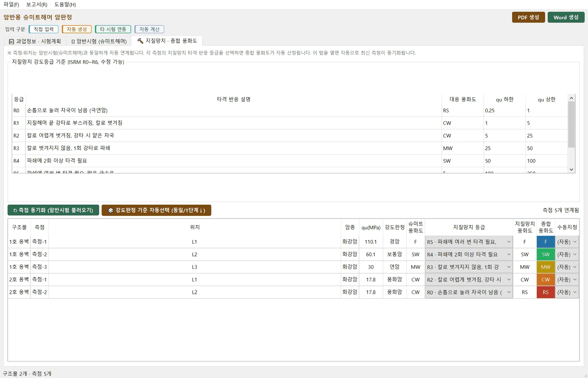Click the 측점 동기화 (암반시험 불러오기) button

(53, 210)
